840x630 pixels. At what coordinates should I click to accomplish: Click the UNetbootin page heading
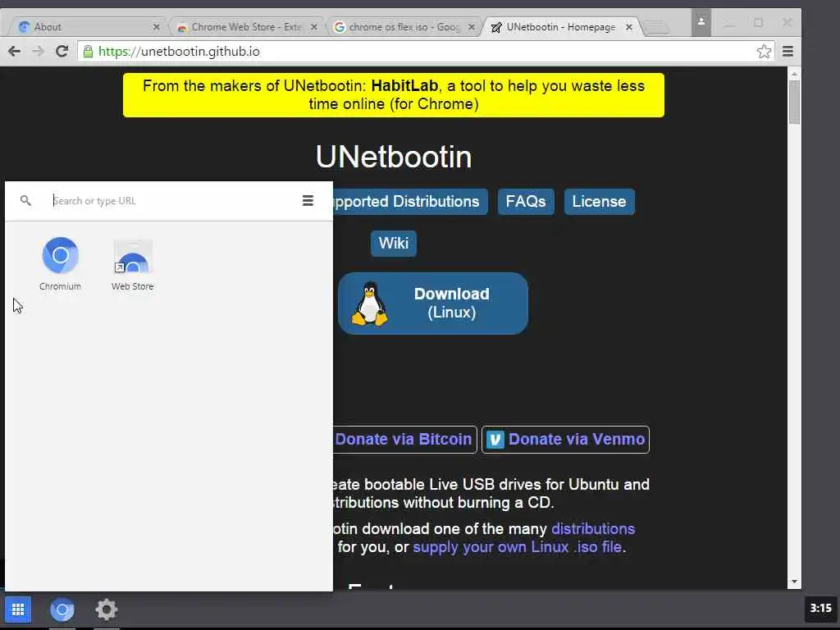[394, 157]
